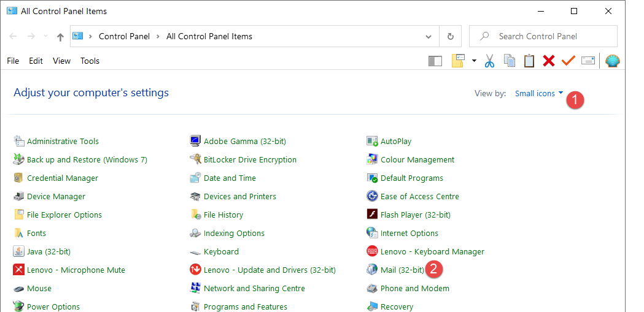644x312 pixels.
Task: Click the orange checkmark Properties icon
Action: tap(568, 61)
